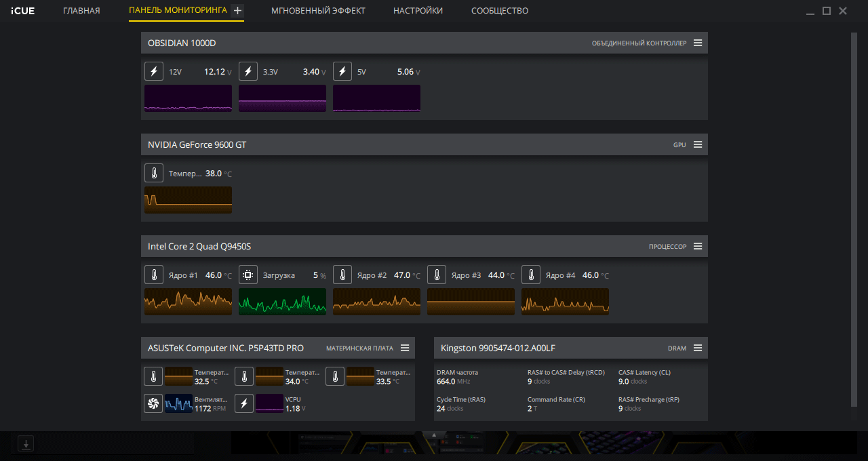
Task: Click the download arrow icon at bottom left
Action: [x=25, y=444]
